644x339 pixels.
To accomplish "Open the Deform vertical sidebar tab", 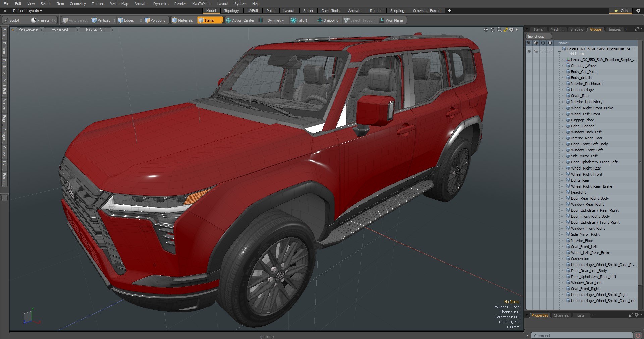I will [4, 48].
